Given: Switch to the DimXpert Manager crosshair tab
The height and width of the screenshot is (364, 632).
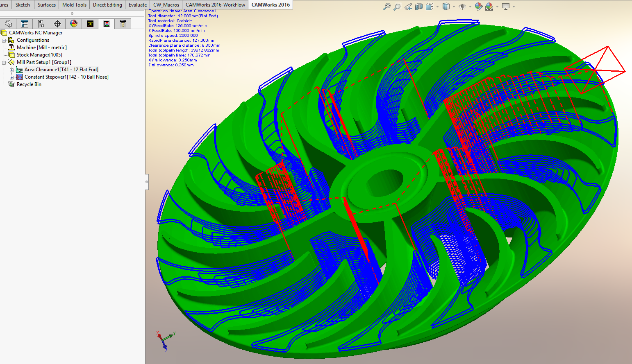Looking at the screenshot, I should point(57,24).
